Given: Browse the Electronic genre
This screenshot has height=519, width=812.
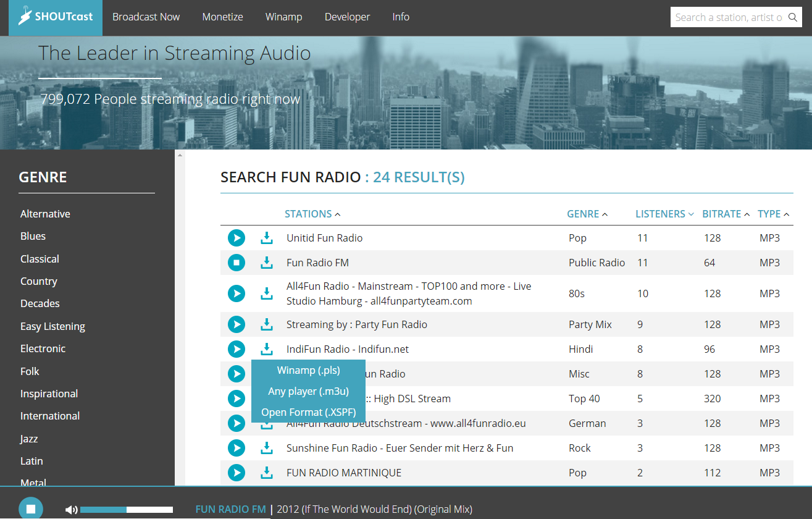Looking at the screenshot, I should [x=43, y=348].
